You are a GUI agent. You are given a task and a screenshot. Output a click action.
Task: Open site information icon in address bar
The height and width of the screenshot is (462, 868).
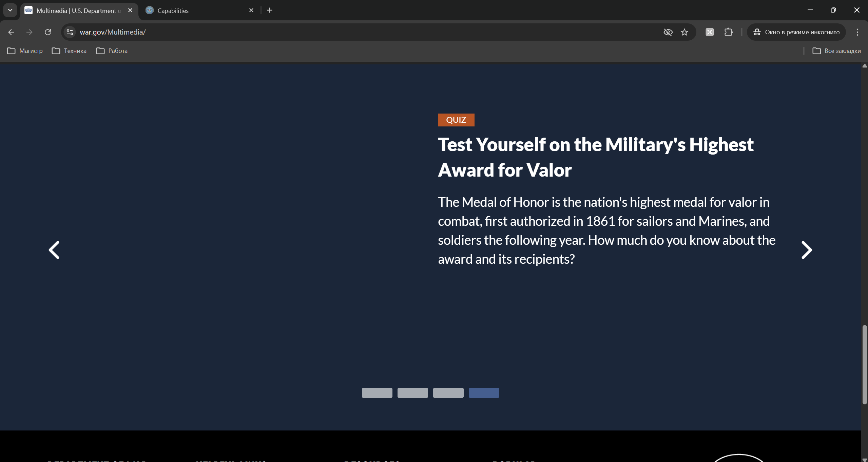tap(70, 32)
